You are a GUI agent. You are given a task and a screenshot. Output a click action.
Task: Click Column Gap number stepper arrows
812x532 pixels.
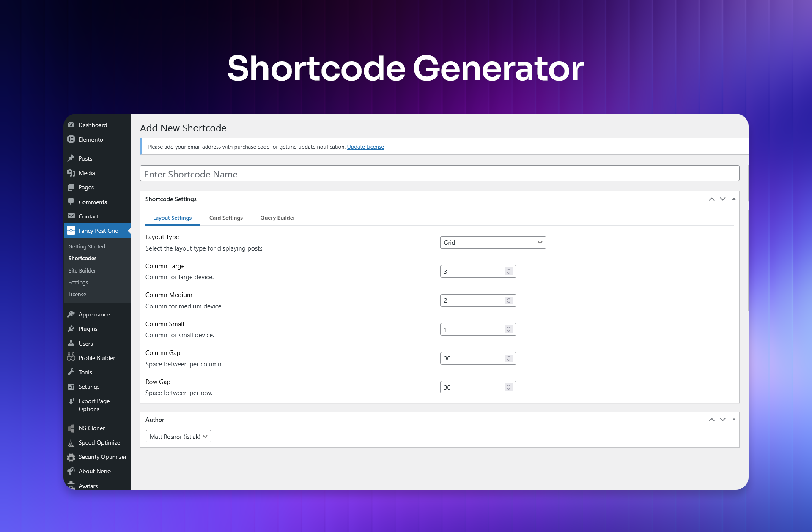509,358
